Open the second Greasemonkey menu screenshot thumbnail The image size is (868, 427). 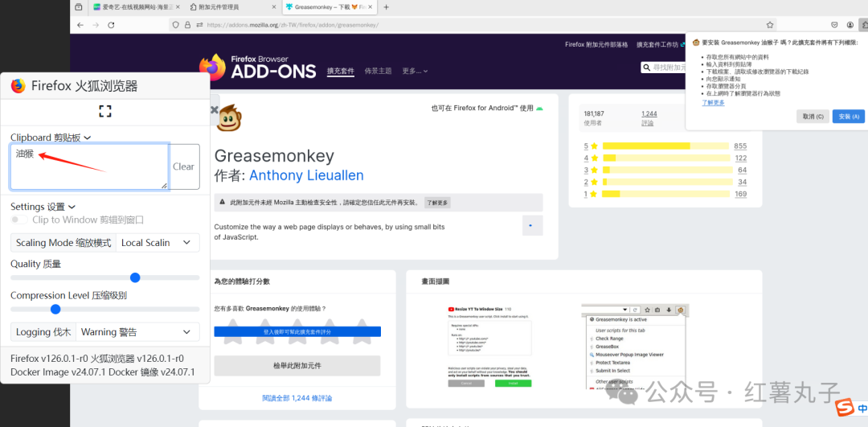635,346
